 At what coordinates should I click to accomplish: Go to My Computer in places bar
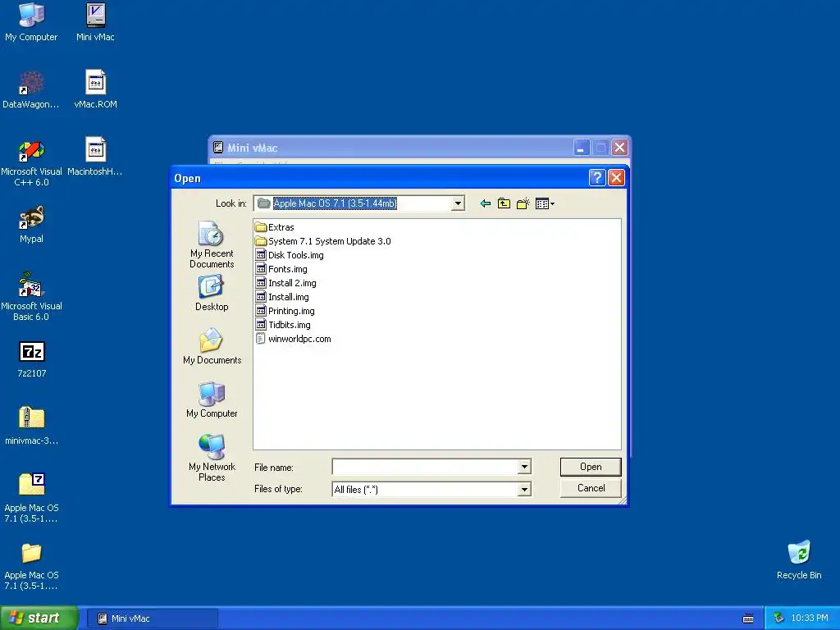(212, 399)
